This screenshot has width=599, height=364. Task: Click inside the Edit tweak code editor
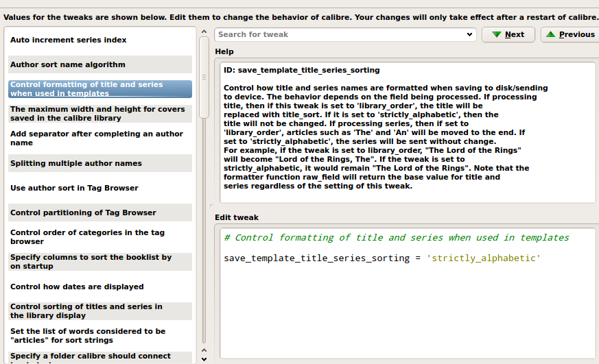pos(408,293)
